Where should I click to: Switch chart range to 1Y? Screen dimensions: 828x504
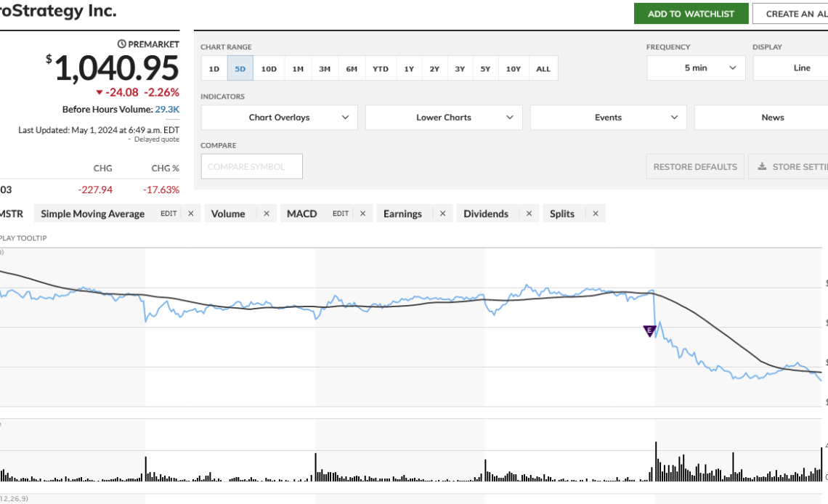409,68
